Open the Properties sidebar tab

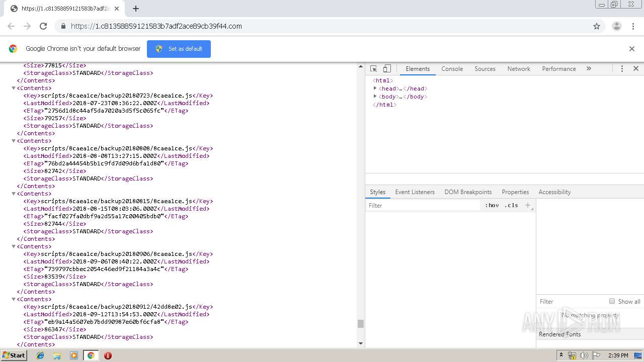515,192
